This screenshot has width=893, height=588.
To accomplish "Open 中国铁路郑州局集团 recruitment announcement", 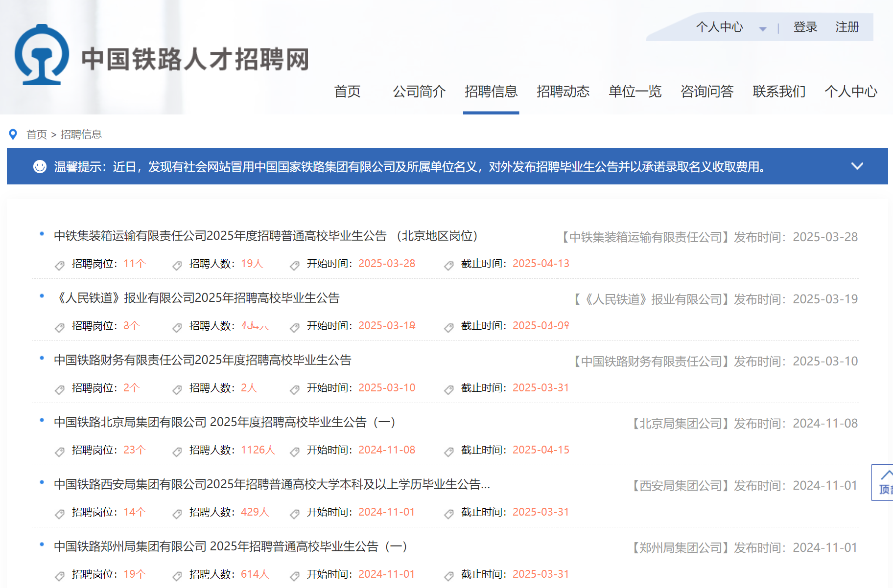I will coord(230,546).
